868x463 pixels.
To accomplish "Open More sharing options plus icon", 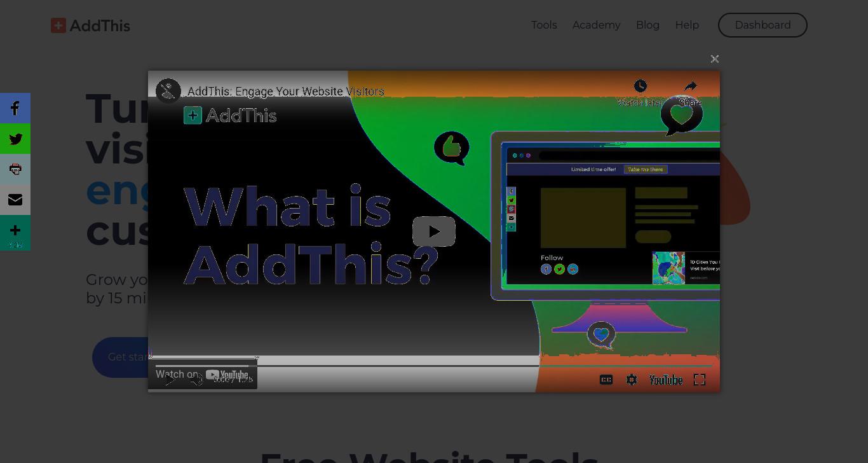I will (15, 233).
